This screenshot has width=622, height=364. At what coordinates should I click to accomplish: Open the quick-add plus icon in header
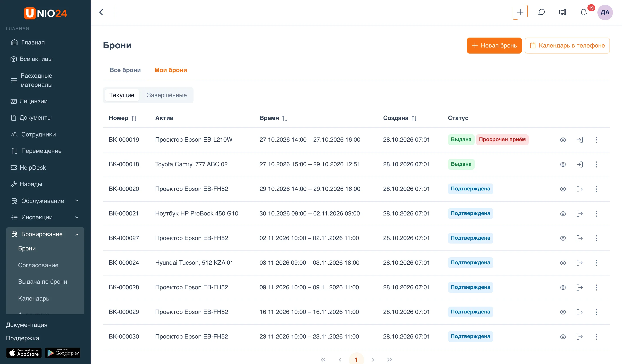pos(520,12)
